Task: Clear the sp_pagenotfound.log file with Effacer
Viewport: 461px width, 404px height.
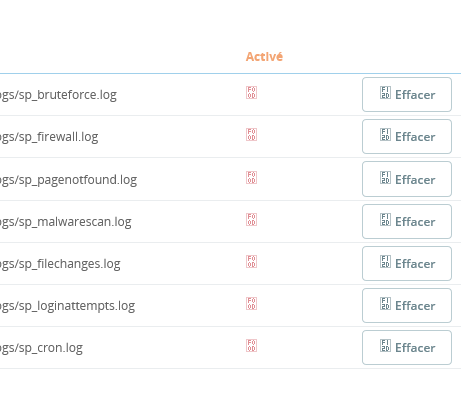Action: 407,179
